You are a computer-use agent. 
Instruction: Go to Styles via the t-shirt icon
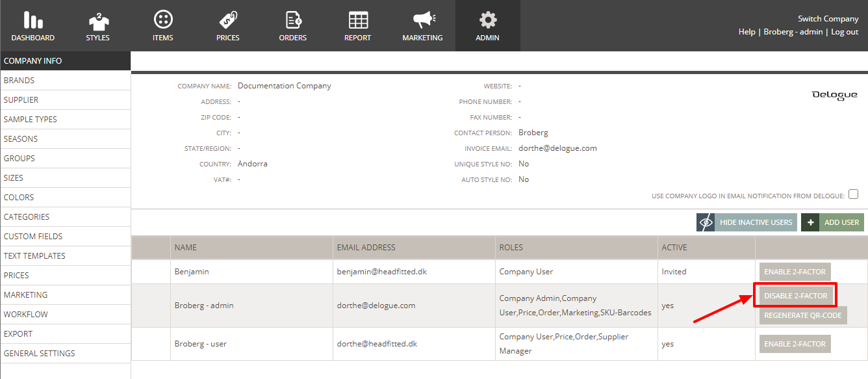click(x=97, y=20)
